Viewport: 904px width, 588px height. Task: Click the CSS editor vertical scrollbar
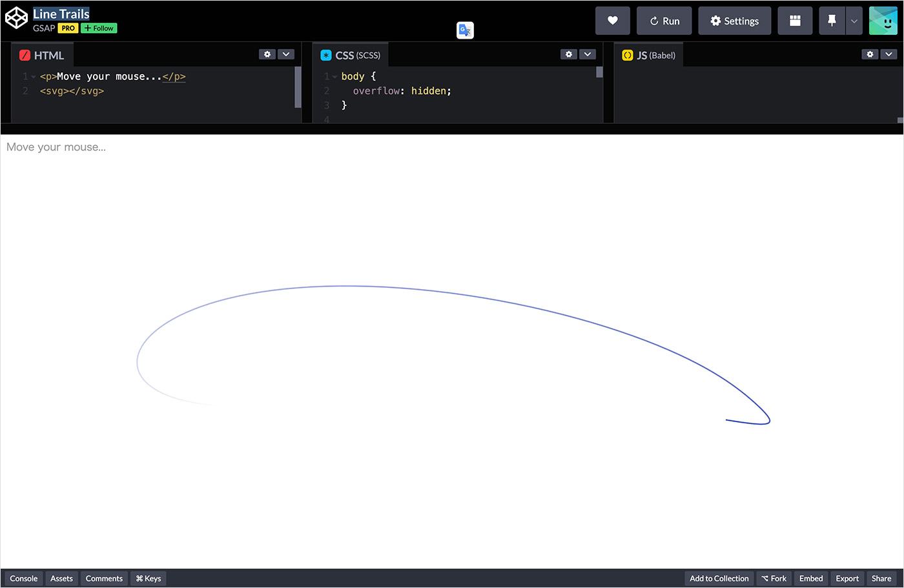coord(599,72)
